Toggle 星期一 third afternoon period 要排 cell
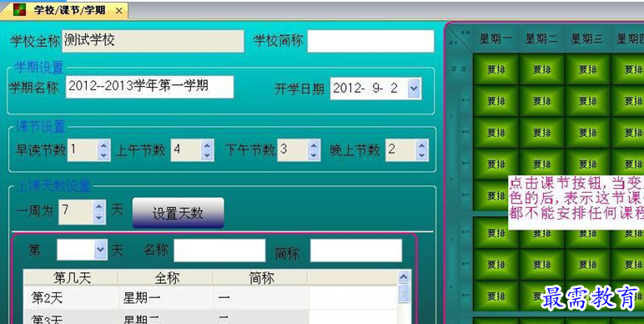Screen dimensions: 644x324 coord(496,296)
